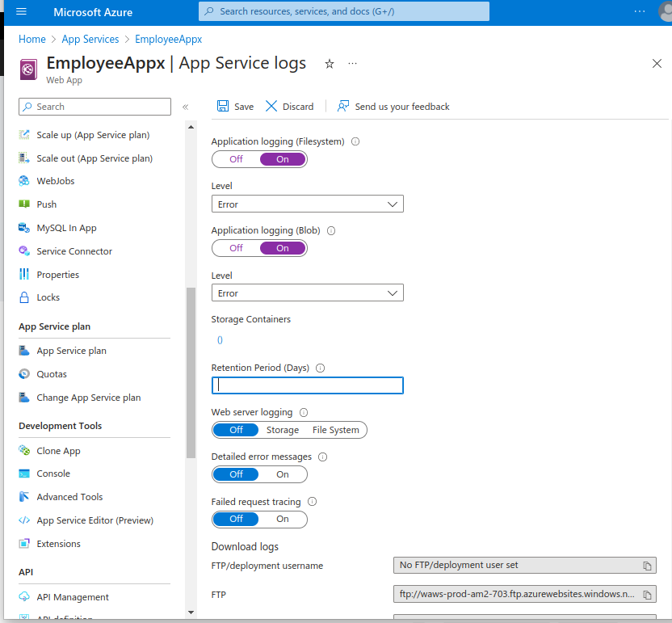Turn Failed request tracing Off
Screen dimensions: 672x623
point(236,519)
